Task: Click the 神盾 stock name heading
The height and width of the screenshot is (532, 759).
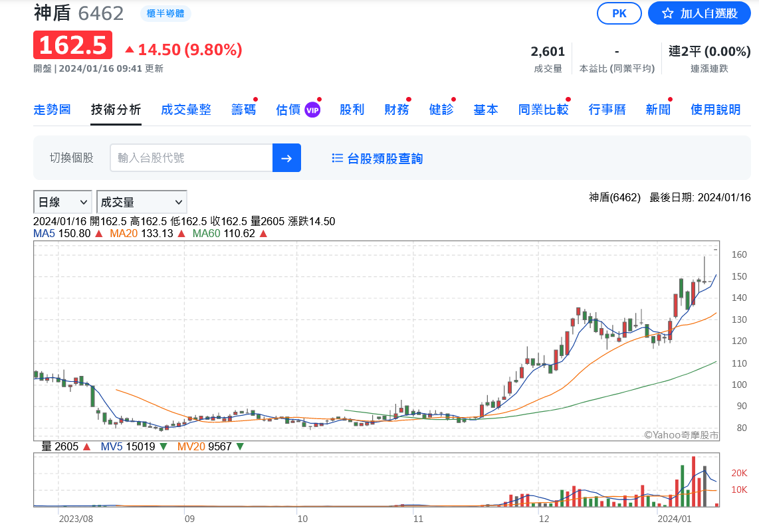Action: click(53, 13)
